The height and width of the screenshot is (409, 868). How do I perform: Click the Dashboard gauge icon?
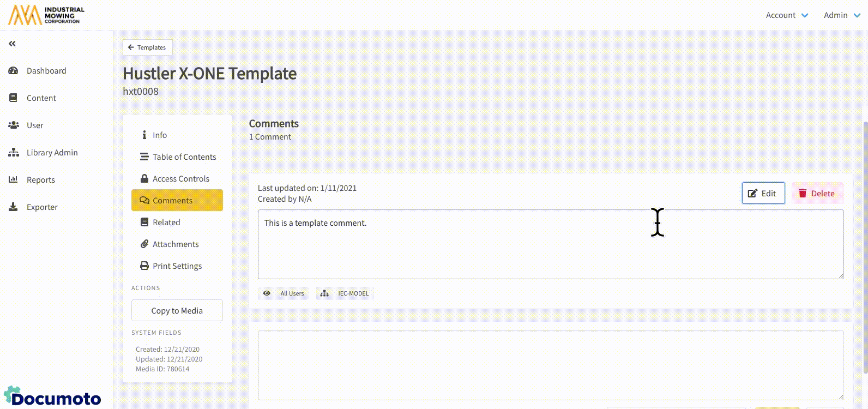13,71
